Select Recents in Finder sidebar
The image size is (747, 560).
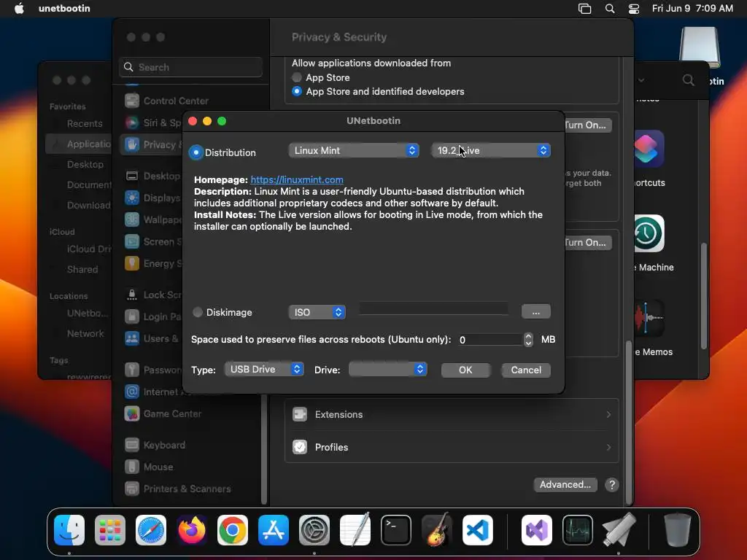(x=85, y=123)
